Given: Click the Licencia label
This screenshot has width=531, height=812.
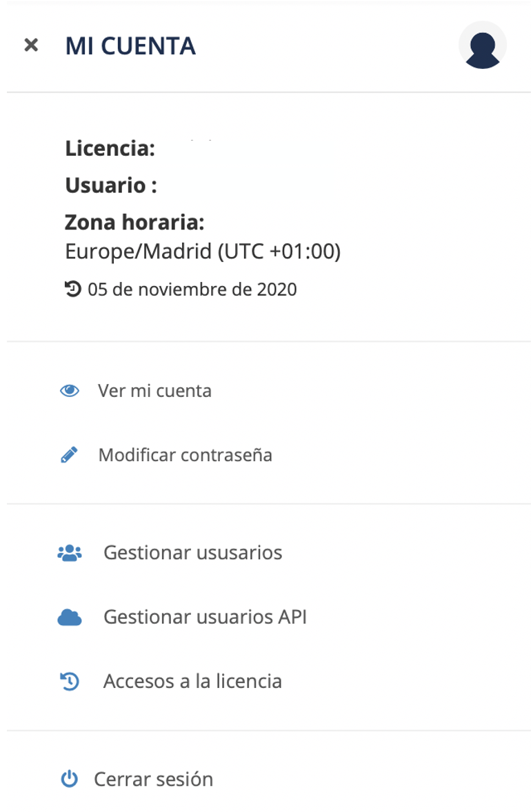Looking at the screenshot, I should pyautogui.click(x=110, y=148).
